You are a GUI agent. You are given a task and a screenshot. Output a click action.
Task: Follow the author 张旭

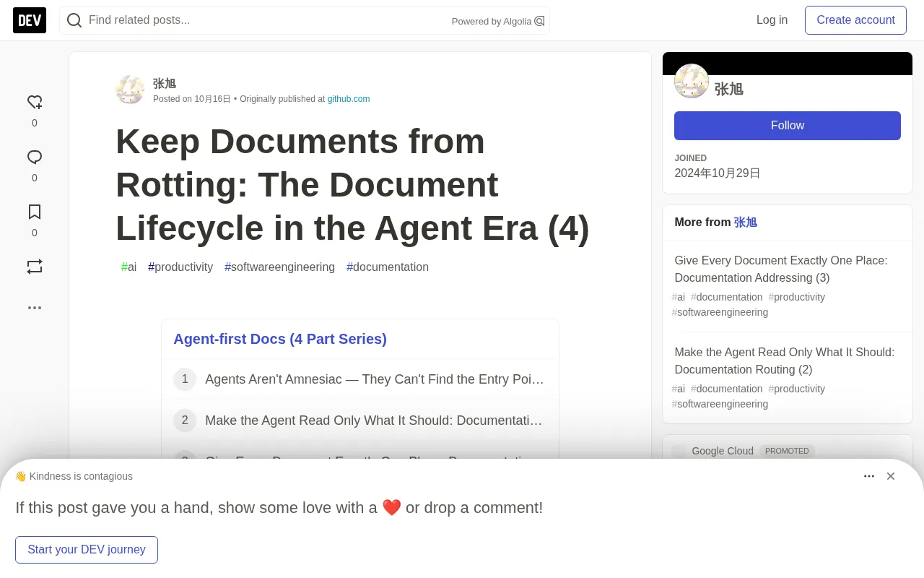788,126
